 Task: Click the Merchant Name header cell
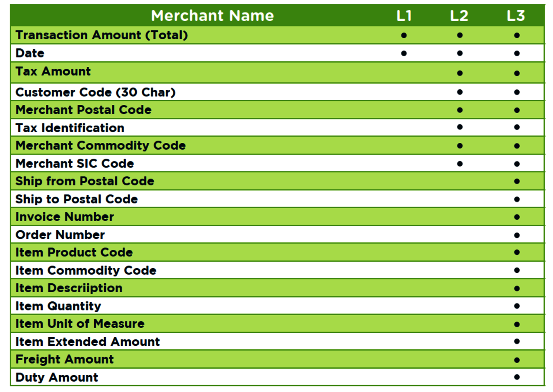pyautogui.click(x=212, y=16)
